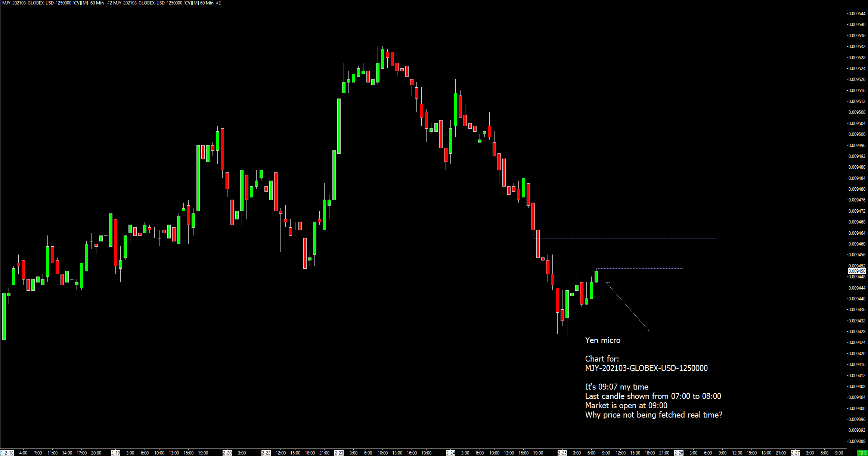This screenshot has width=868, height=456.
Task: Click the 2-24 date marker on time axis
Action: (x=450, y=453)
